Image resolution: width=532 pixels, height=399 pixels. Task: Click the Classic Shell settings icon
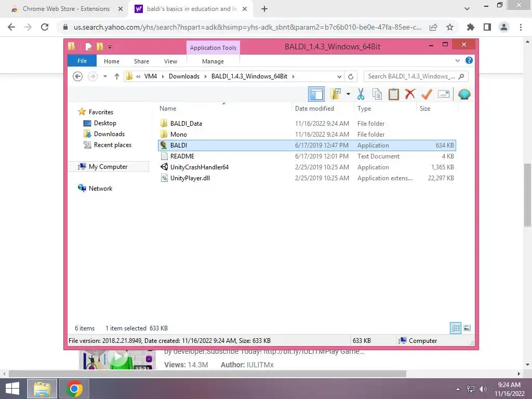point(464,94)
